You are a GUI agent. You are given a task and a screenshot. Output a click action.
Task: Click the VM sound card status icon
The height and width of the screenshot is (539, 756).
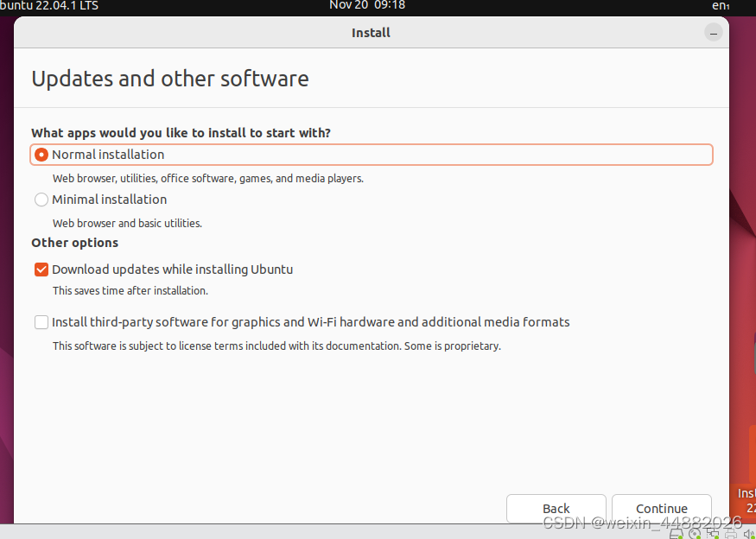click(748, 534)
